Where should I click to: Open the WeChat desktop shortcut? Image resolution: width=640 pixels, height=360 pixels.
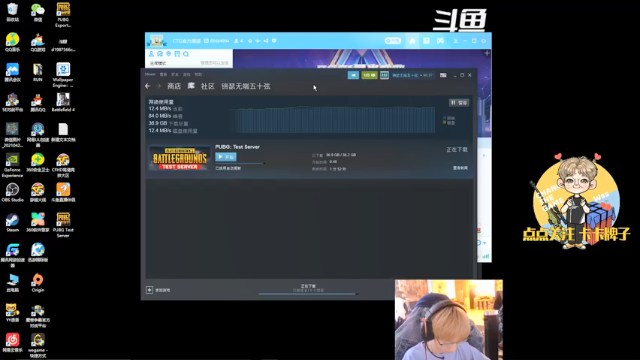tap(38, 11)
